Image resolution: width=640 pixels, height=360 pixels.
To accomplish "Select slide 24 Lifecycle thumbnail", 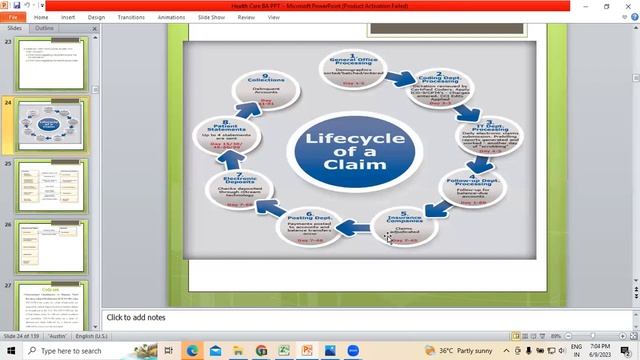I will (51, 125).
